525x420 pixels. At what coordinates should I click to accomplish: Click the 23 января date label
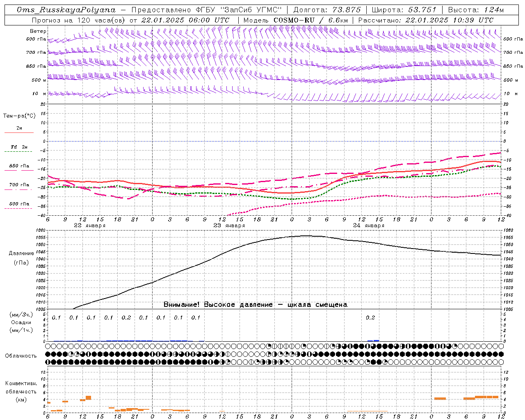[229, 226]
